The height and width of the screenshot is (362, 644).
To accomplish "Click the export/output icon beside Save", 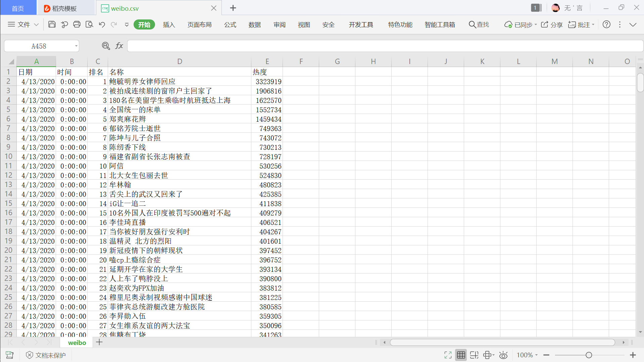I will (x=64, y=24).
